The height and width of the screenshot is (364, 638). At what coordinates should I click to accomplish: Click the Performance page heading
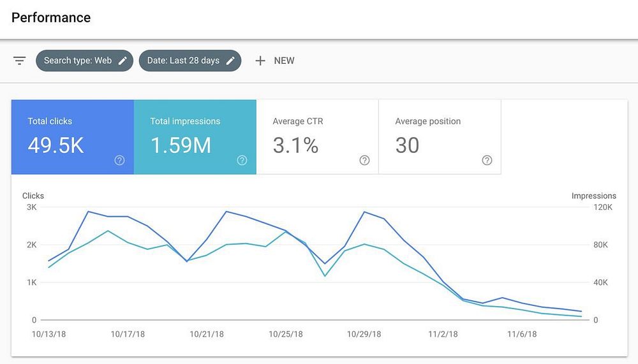point(51,17)
